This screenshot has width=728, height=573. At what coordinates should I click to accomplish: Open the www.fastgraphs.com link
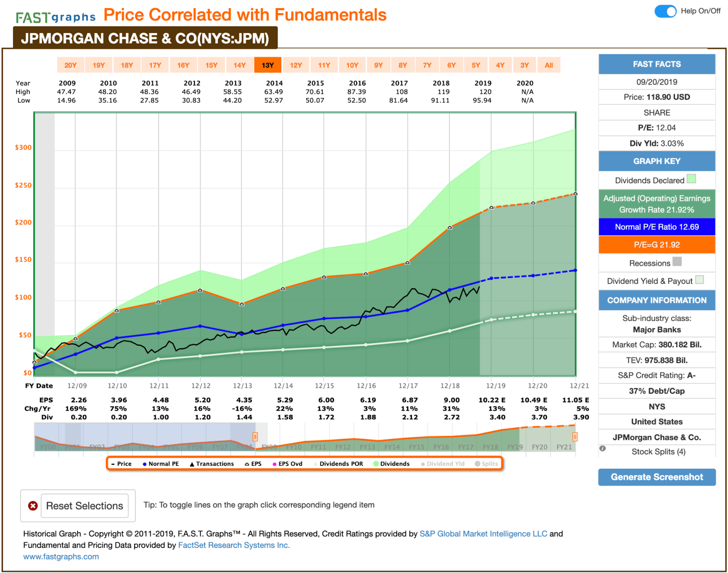61,557
